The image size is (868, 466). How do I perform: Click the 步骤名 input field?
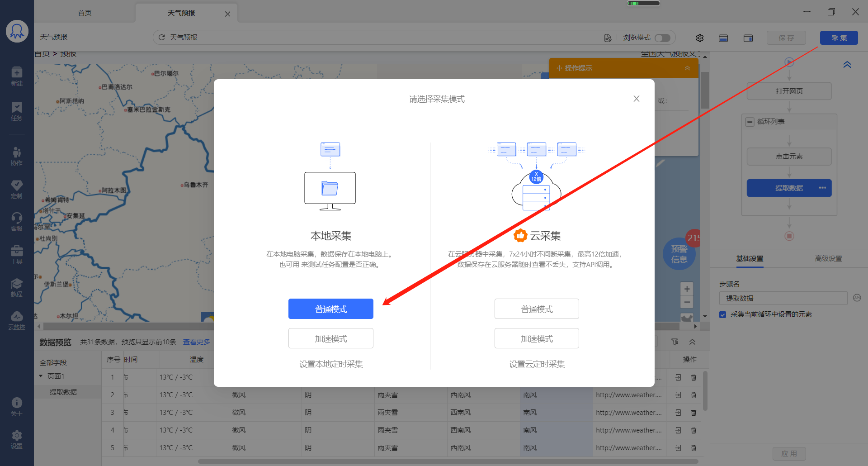coord(783,299)
